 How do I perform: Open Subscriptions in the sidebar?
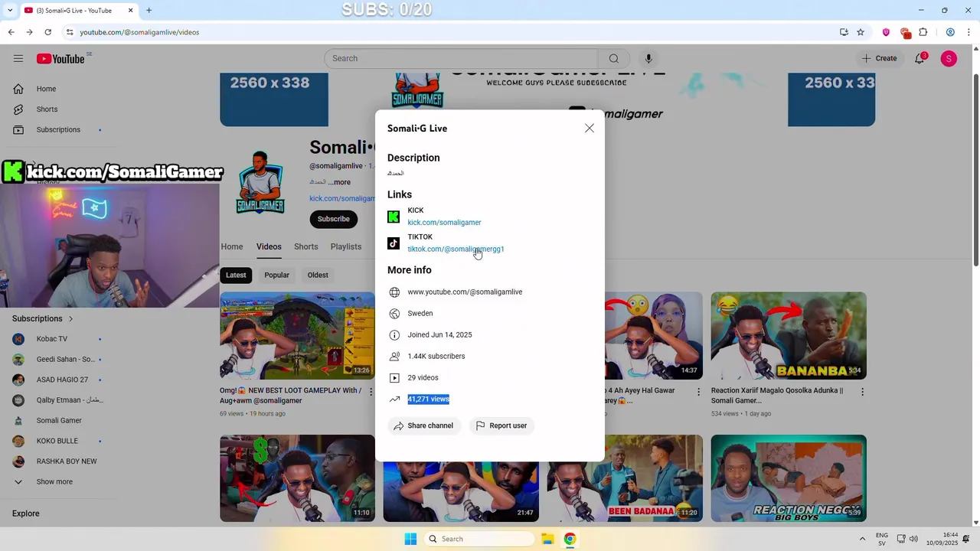click(57, 130)
